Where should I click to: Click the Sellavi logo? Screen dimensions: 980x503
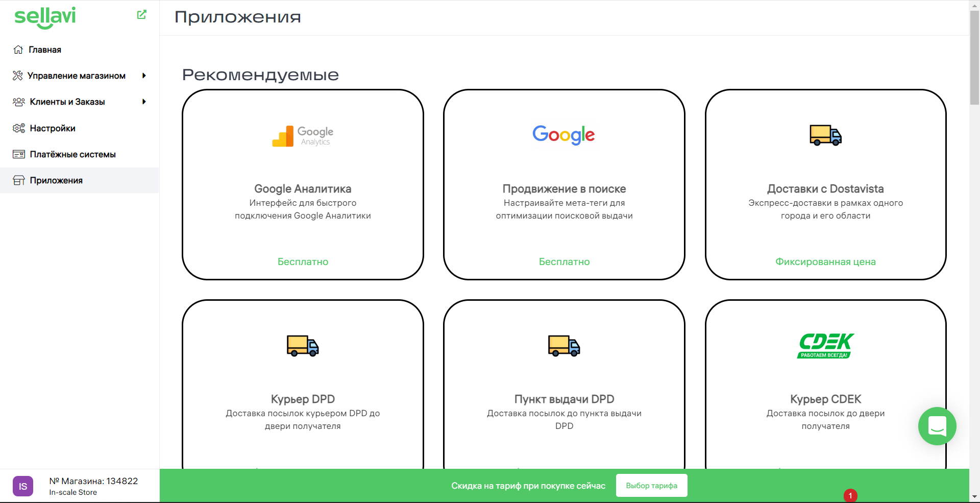pyautogui.click(x=45, y=17)
